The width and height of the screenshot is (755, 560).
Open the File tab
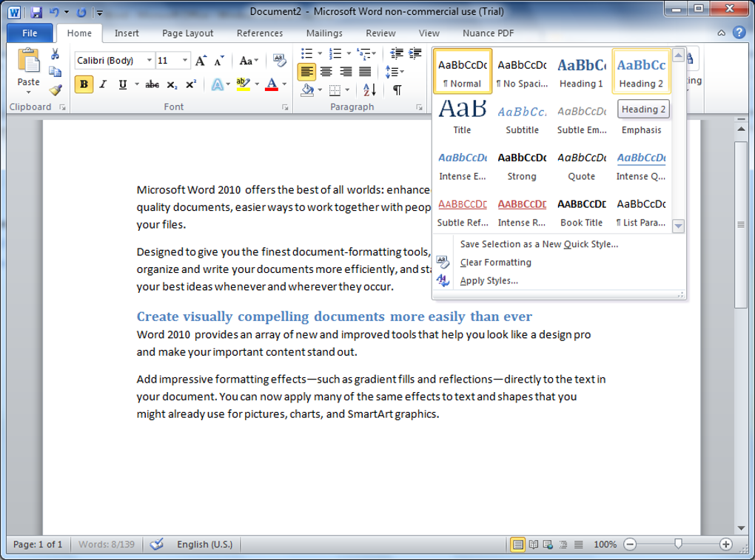click(x=30, y=33)
